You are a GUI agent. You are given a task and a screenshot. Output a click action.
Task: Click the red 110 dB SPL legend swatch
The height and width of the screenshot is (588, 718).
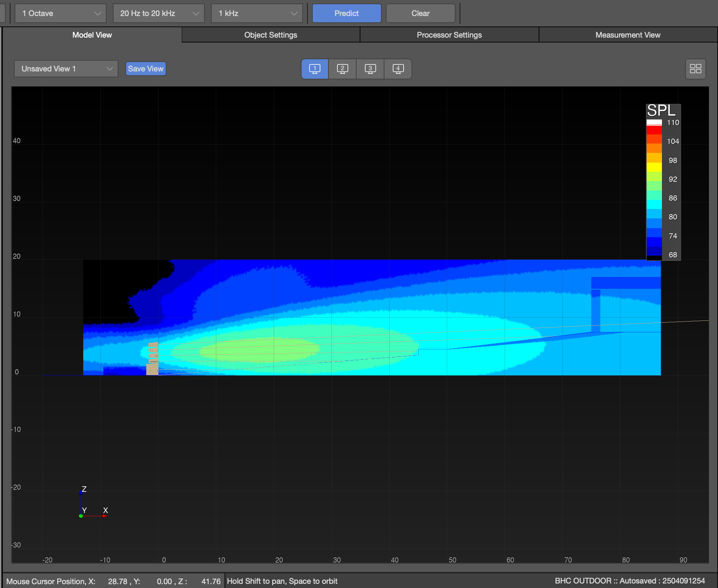(654, 130)
